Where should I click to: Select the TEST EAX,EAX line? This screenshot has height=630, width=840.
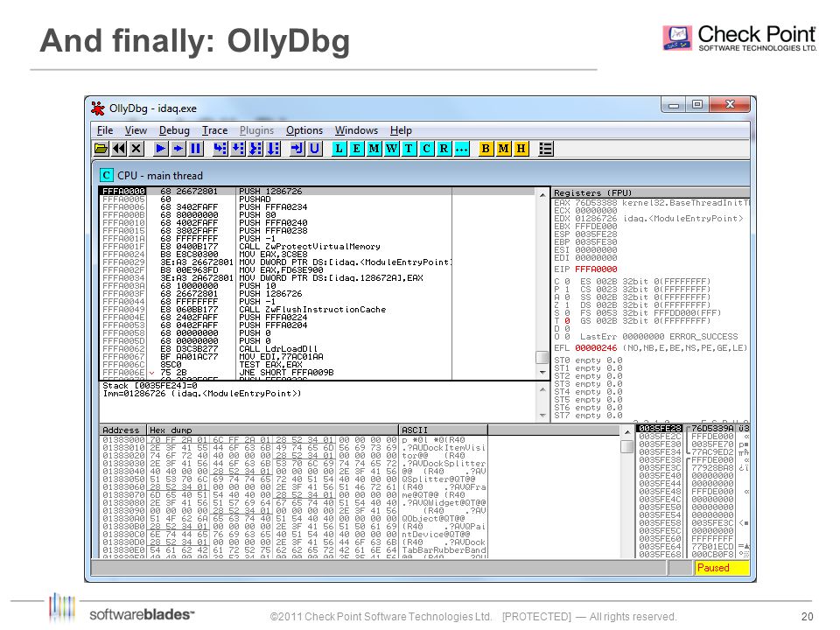317,364
